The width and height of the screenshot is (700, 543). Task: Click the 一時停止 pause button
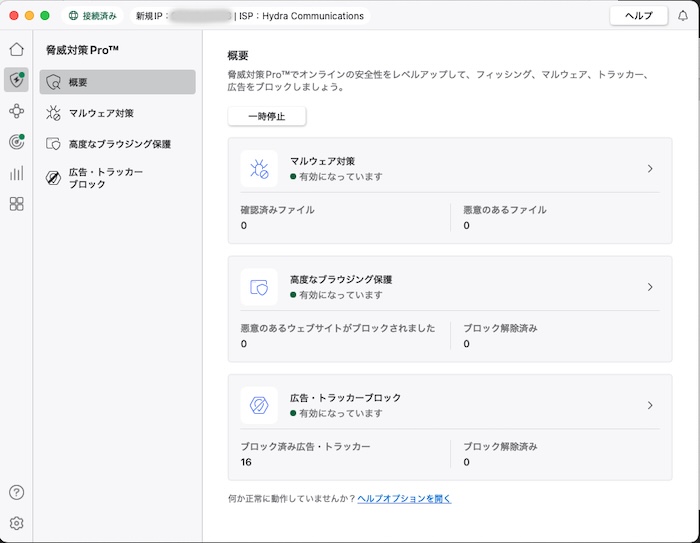tap(267, 117)
